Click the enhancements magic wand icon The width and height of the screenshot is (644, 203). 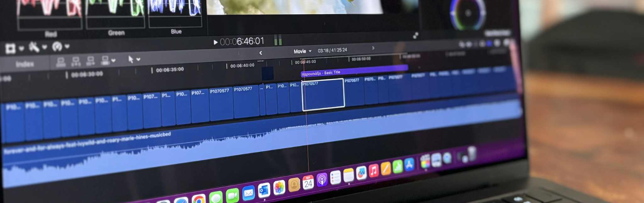(34, 47)
